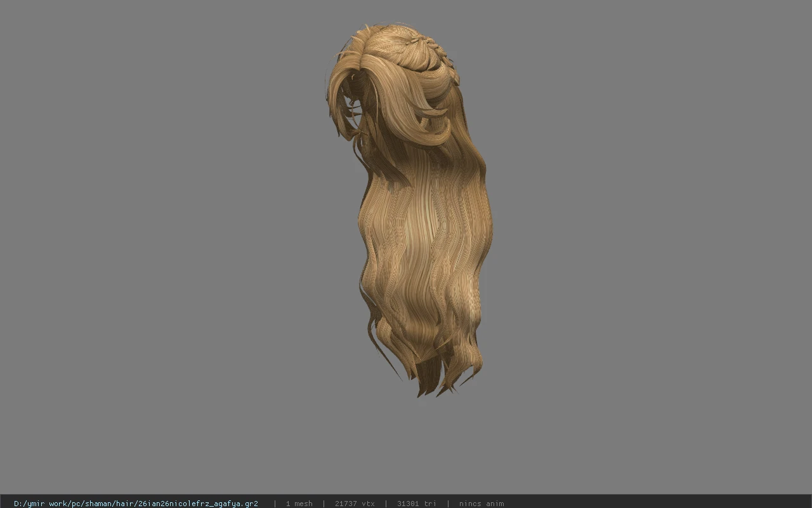Click the "nincs anim" status text
The width and height of the screenshot is (812, 508).
tap(481, 504)
